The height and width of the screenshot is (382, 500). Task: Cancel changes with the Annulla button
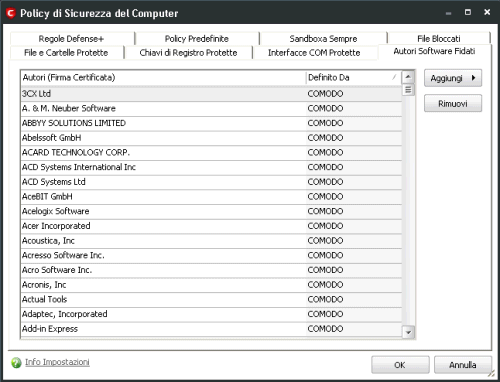(x=463, y=365)
